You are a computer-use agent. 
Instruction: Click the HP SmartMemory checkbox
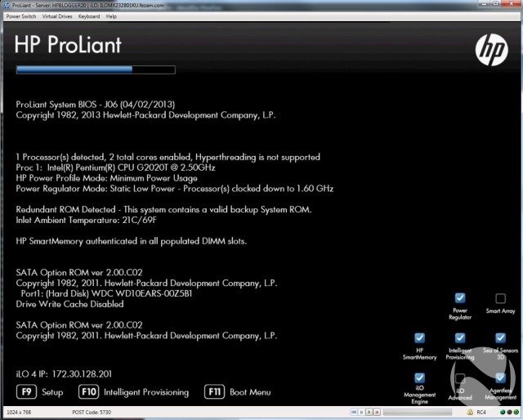pos(419,338)
